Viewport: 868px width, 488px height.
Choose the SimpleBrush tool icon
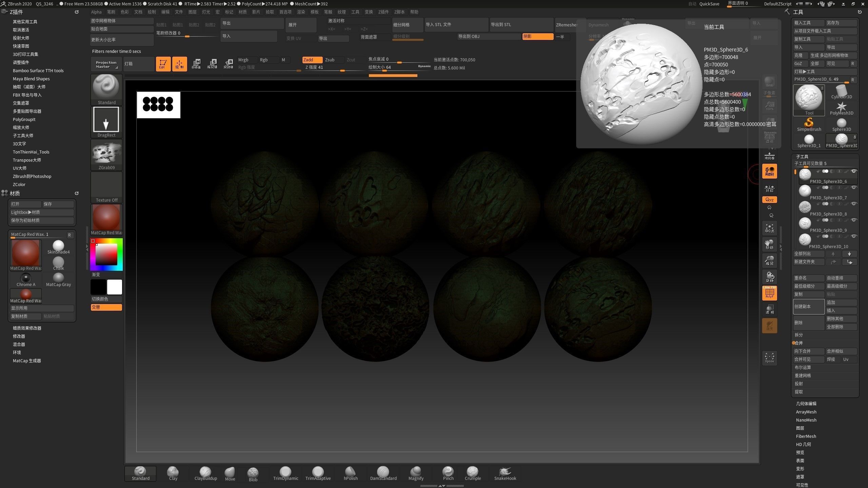point(809,124)
